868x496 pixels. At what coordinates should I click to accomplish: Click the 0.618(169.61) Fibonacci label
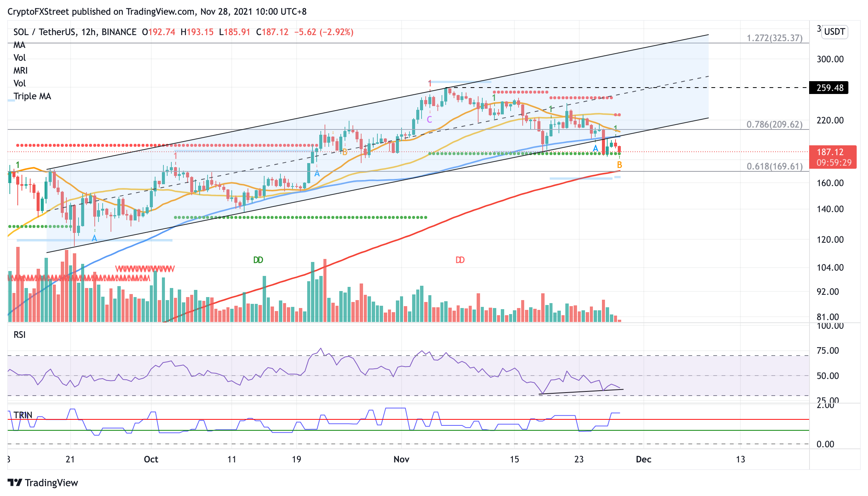[x=774, y=166]
